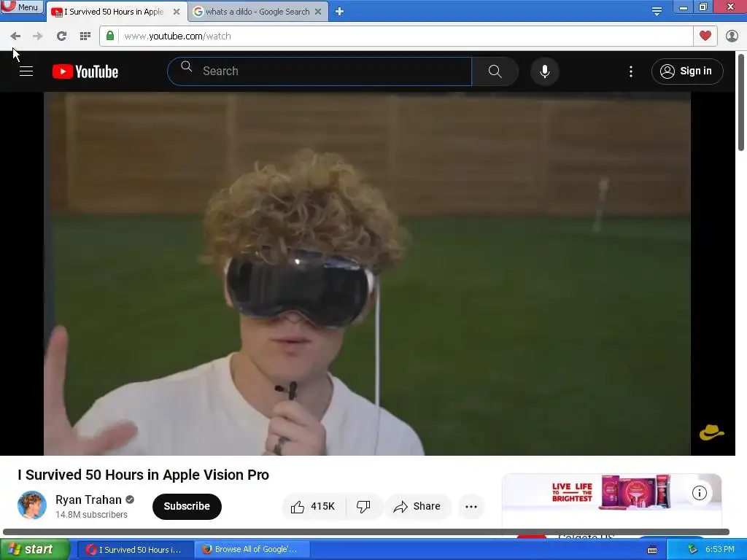
Task: Click the YouTube Search input field
Action: [x=320, y=71]
